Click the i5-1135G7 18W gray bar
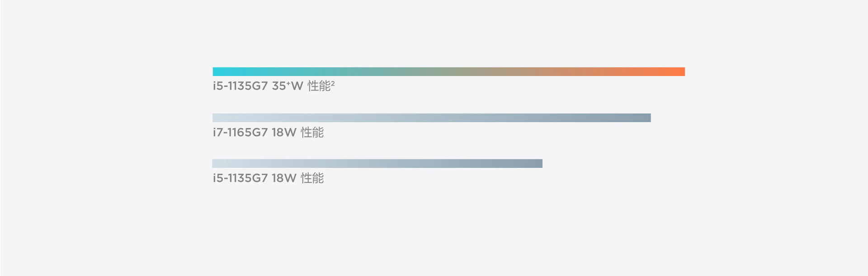The width and height of the screenshot is (868, 276). pyautogui.click(x=377, y=163)
